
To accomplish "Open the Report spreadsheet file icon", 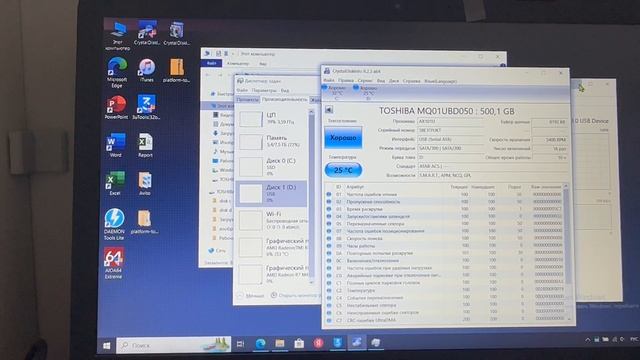I will coord(145,145).
